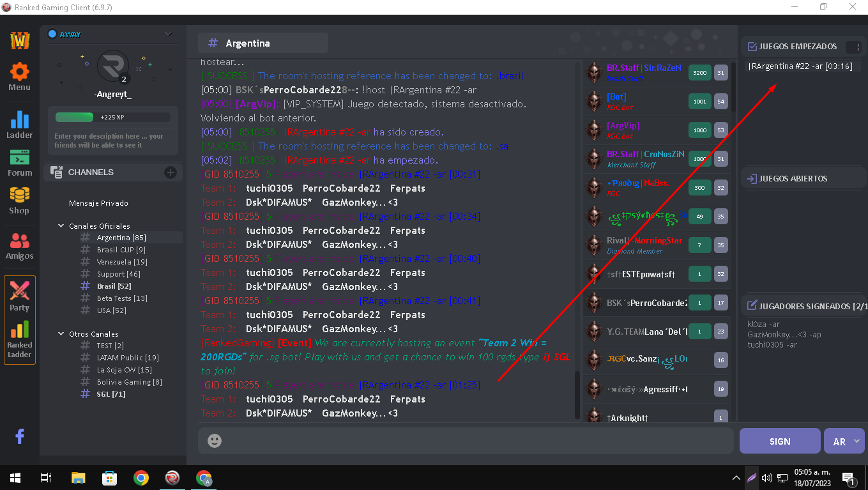
Task: Click the SIGN button
Action: click(x=780, y=441)
